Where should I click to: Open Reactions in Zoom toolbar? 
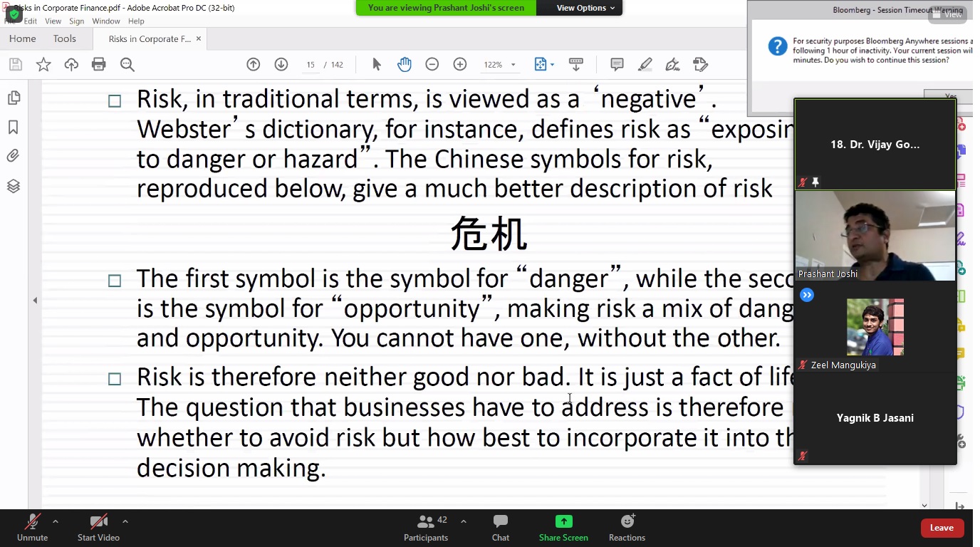[x=627, y=528]
